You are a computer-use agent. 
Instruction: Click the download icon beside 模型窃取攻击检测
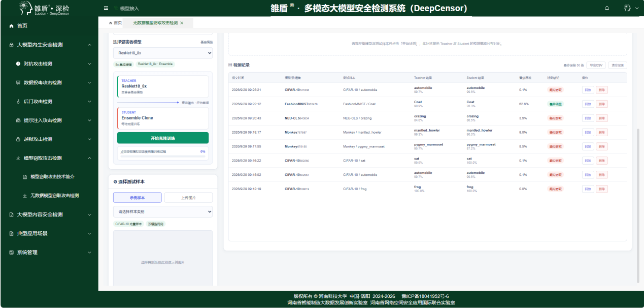coord(18,158)
